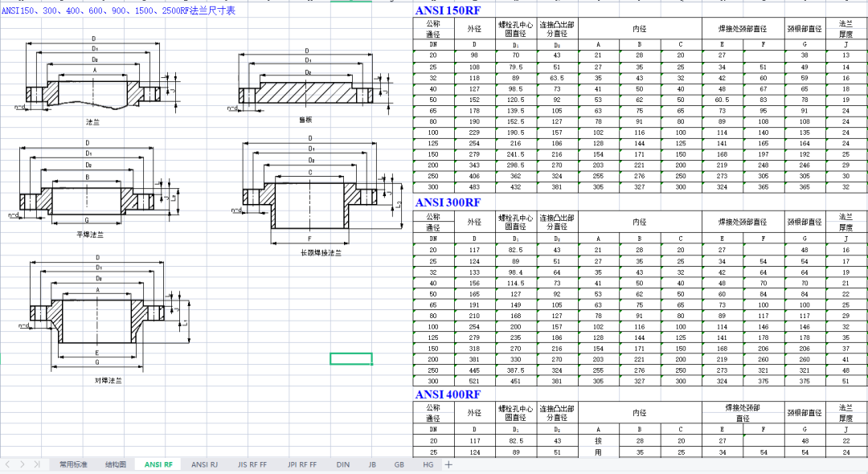The width and height of the screenshot is (868, 474).
Task: Click the '用' cell in ANSI 400RF table
Action: [x=598, y=452]
